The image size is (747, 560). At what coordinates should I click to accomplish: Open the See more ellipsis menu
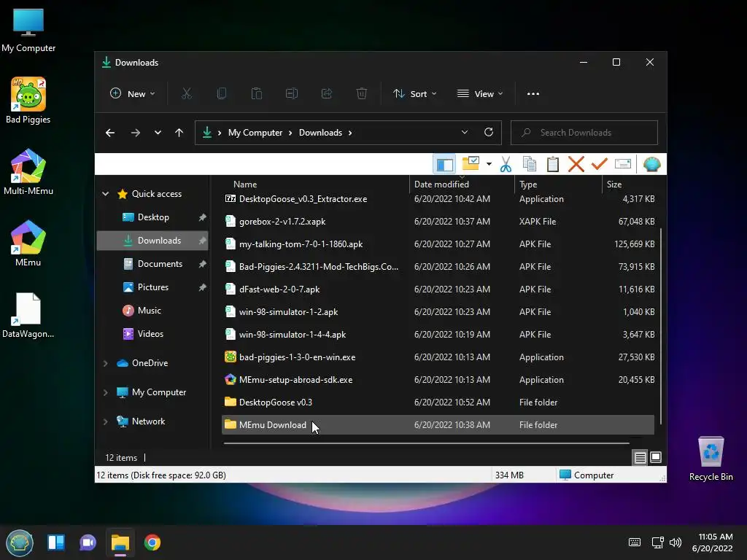(533, 94)
